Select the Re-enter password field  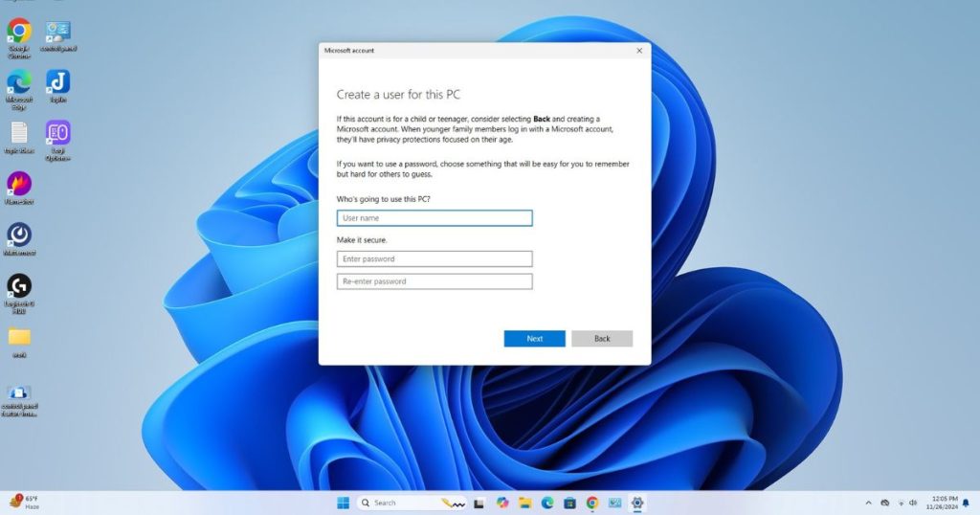coord(434,281)
